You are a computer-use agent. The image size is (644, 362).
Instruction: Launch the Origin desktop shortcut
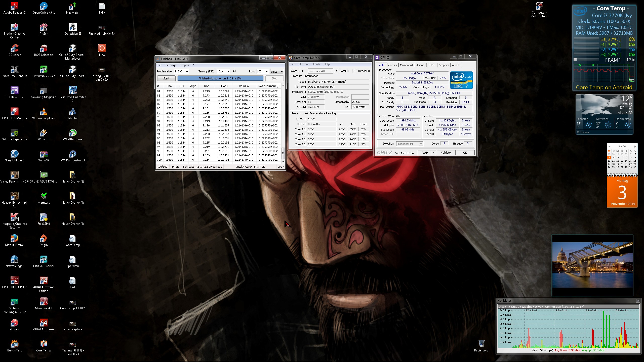point(44,240)
